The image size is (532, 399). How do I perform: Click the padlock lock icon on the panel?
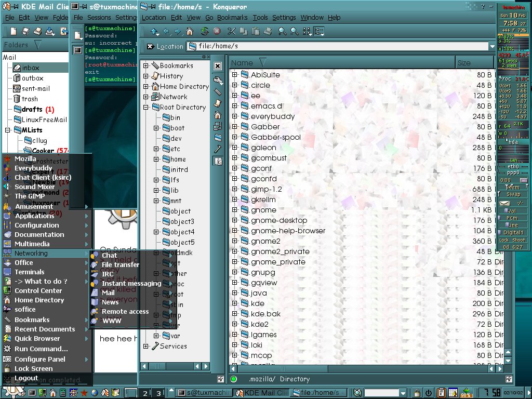[x=417, y=393]
